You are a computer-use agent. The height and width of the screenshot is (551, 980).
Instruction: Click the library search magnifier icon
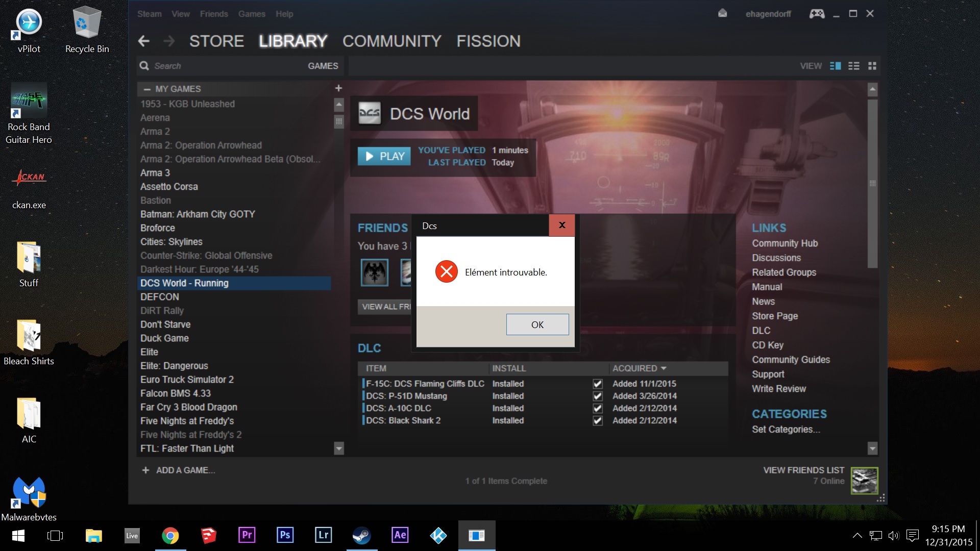click(144, 66)
